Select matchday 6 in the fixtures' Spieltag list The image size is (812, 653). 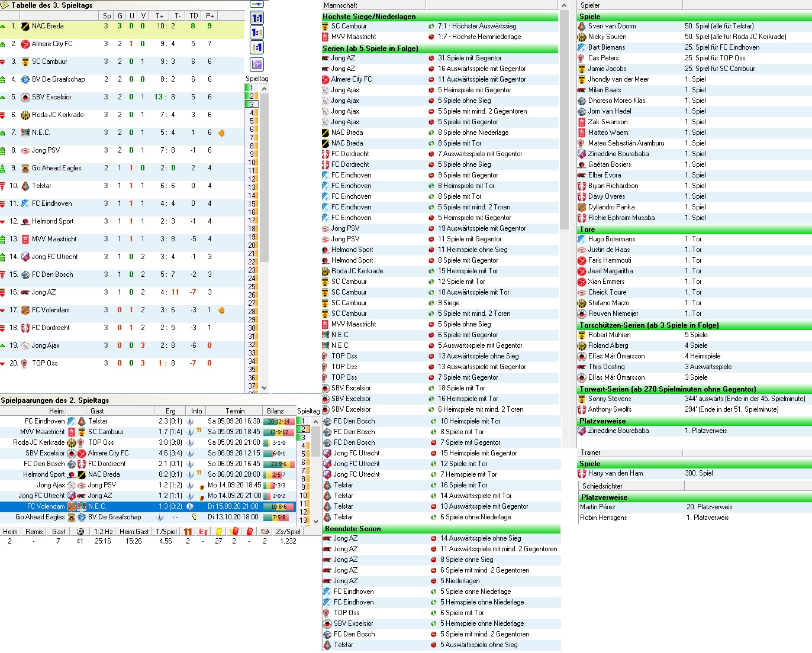point(304,463)
